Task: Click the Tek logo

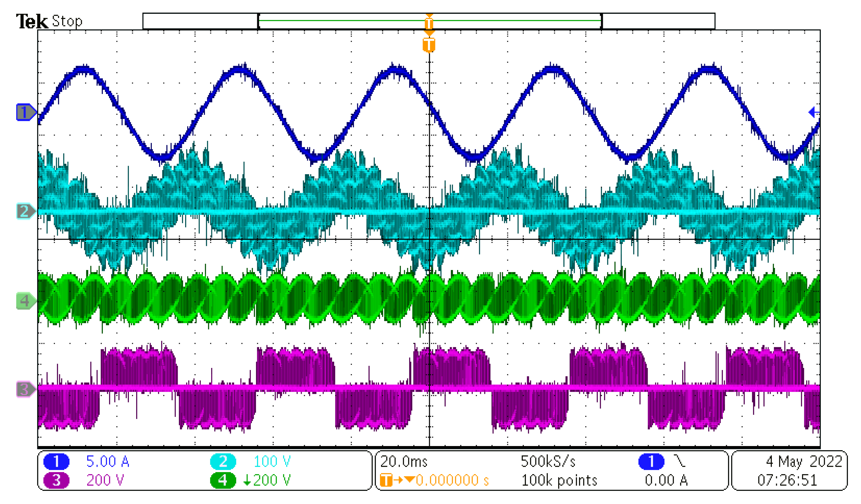Action: click(x=32, y=21)
